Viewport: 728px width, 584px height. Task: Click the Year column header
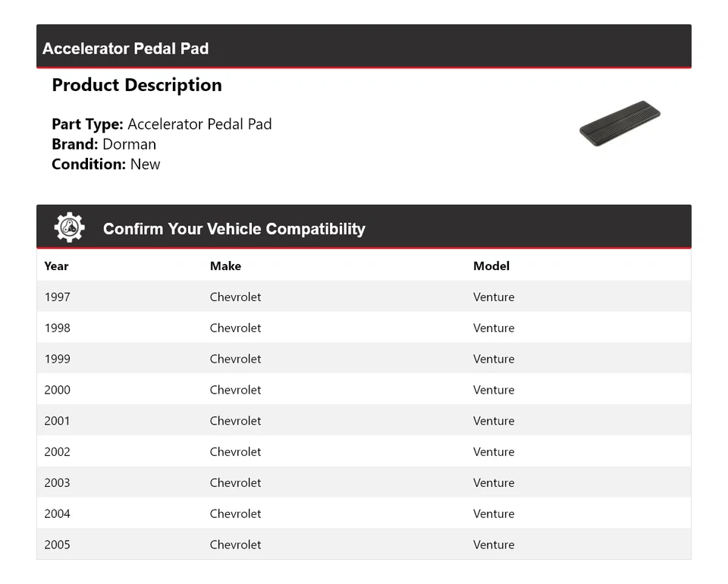point(56,266)
